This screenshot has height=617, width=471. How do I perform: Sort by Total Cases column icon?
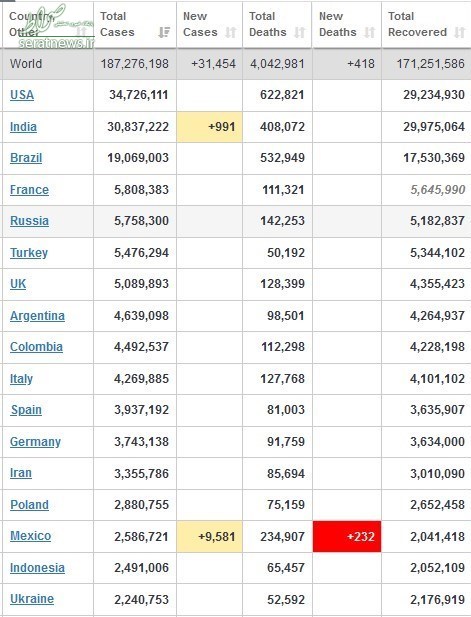(x=164, y=32)
